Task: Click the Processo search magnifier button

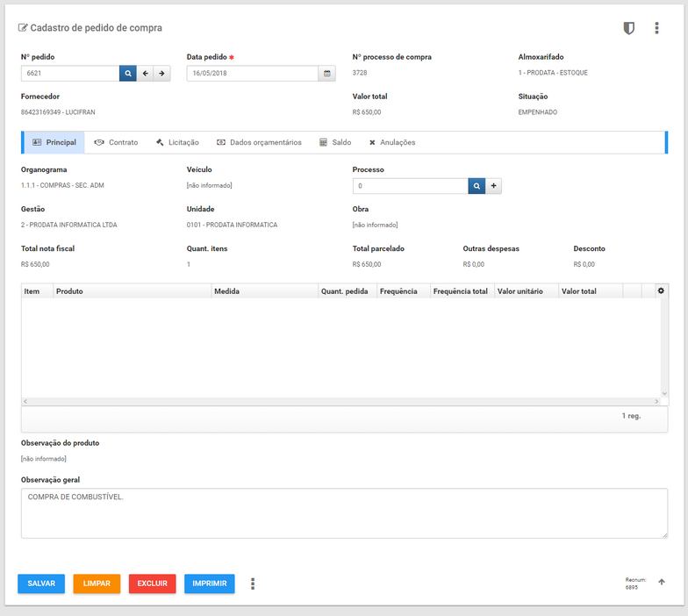Action: (477, 186)
